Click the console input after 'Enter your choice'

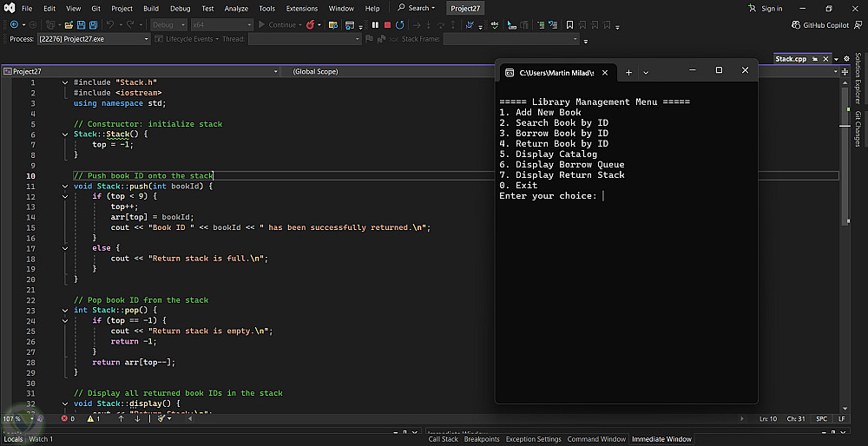click(604, 196)
